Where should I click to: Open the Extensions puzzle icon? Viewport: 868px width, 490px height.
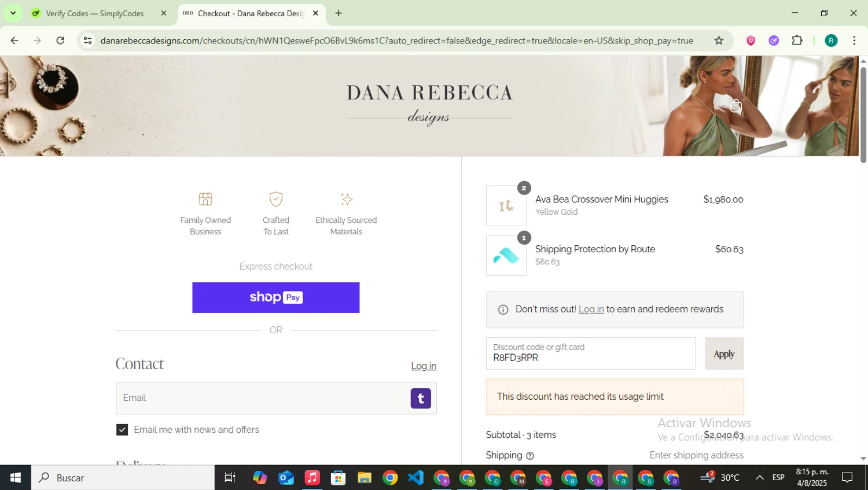[x=797, y=40]
